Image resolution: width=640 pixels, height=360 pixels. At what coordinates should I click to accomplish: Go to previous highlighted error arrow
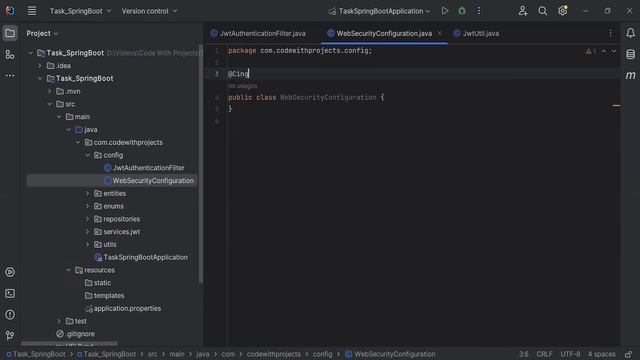(604, 51)
